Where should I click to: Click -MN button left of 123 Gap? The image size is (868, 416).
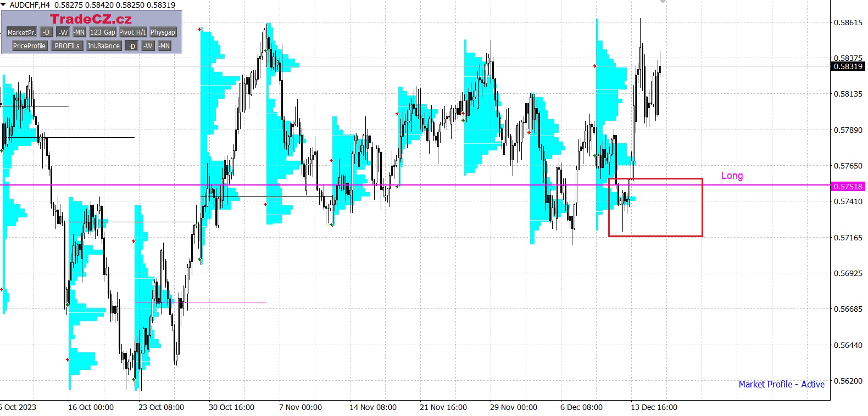[79, 32]
